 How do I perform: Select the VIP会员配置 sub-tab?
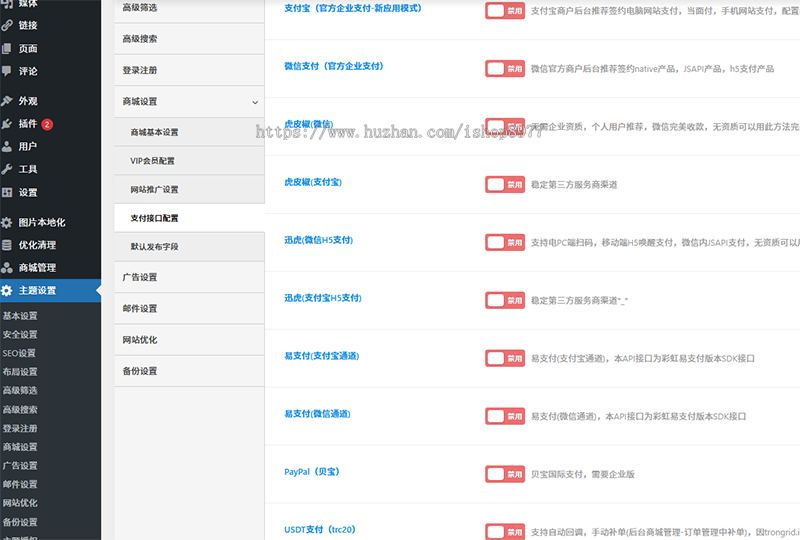(x=189, y=161)
